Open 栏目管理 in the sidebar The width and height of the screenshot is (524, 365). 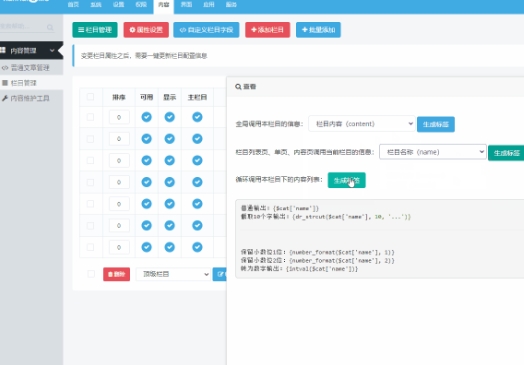click(x=31, y=83)
